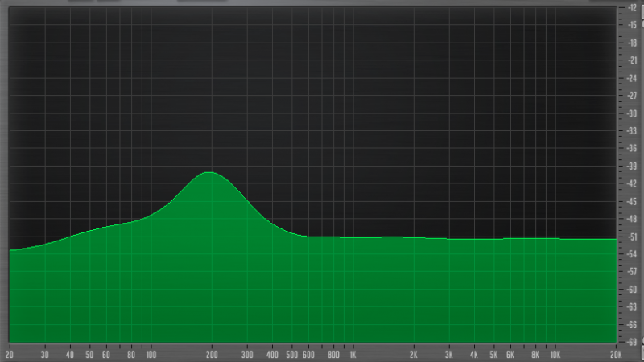Click the 3K frequency axis label

(x=449, y=354)
